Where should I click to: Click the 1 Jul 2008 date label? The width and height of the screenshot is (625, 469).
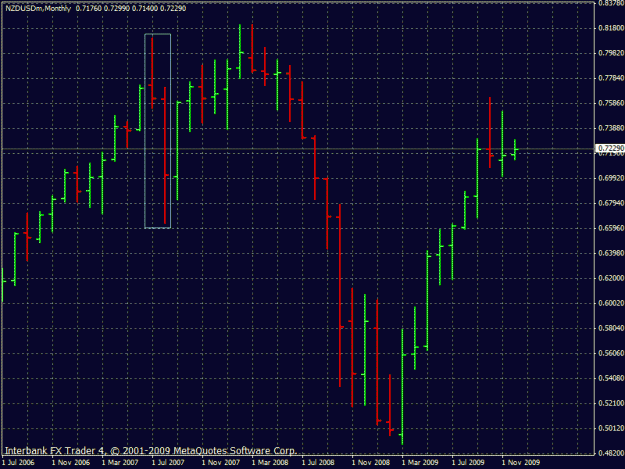click(x=318, y=463)
